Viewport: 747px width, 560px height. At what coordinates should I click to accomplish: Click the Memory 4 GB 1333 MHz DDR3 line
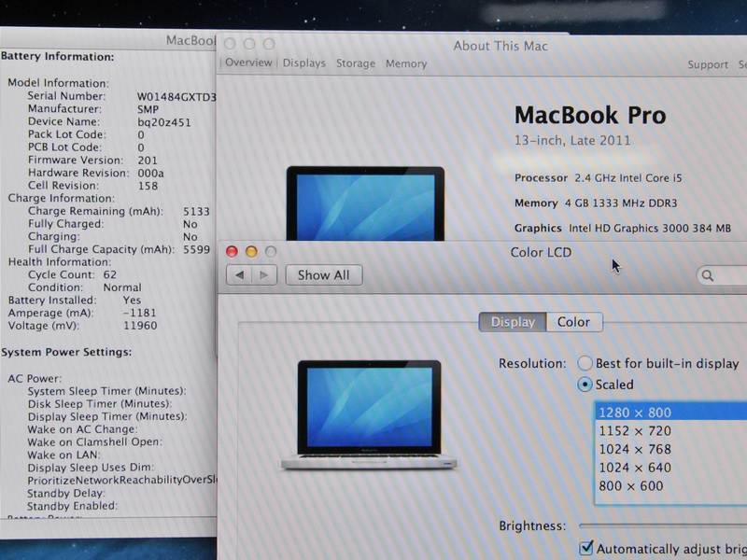coord(596,203)
